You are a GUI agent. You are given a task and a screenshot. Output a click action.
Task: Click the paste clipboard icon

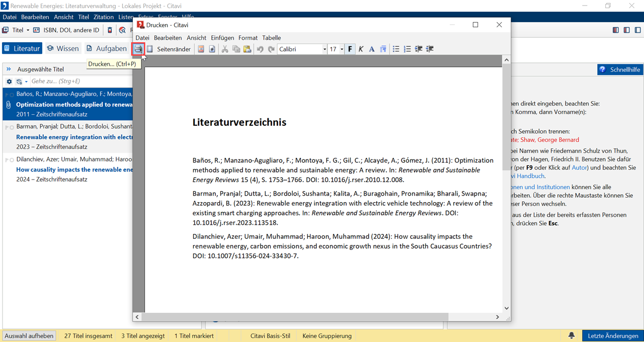[x=247, y=49]
